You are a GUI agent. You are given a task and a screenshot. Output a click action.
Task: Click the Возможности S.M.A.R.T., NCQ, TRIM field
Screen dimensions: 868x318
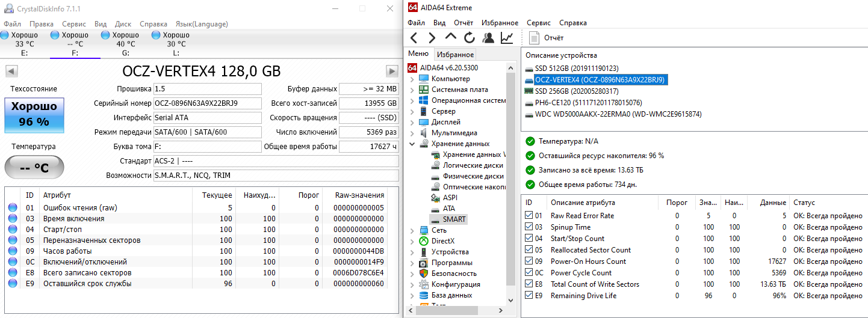(276, 176)
